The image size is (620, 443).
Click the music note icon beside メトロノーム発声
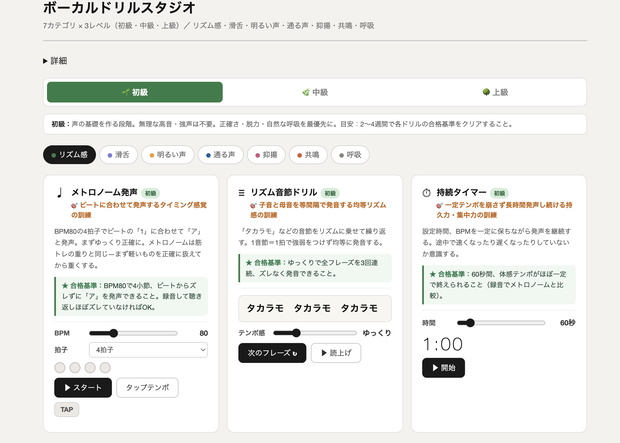(x=60, y=193)
